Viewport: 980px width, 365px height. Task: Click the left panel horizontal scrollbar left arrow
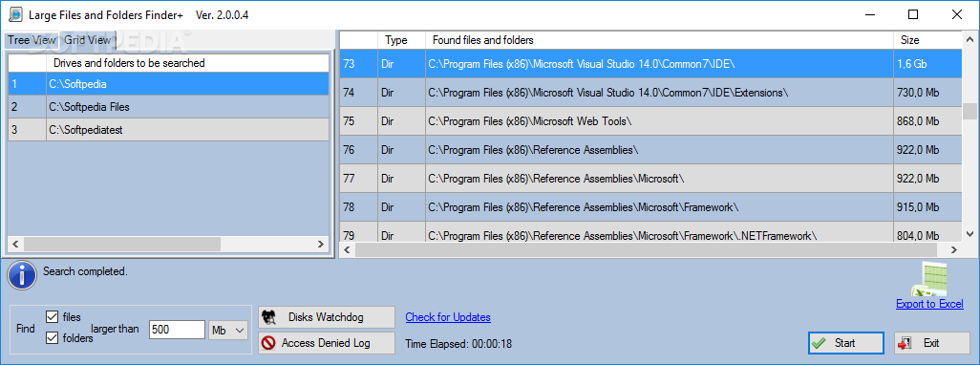[15, 244]
